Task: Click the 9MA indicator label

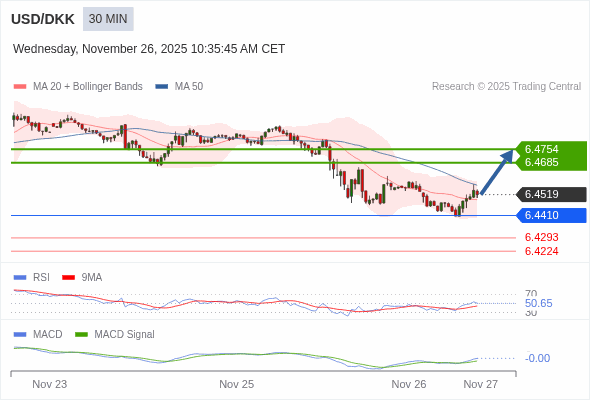Action: click(x=92, y=277)
